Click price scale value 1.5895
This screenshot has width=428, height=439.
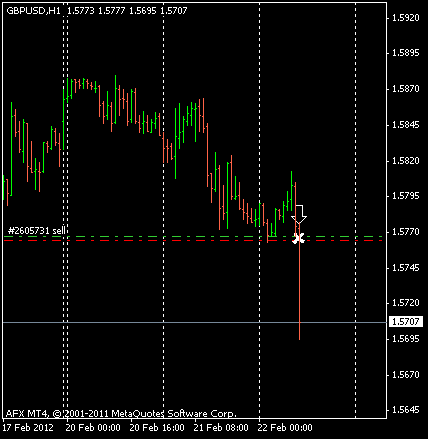click(406, 53)
